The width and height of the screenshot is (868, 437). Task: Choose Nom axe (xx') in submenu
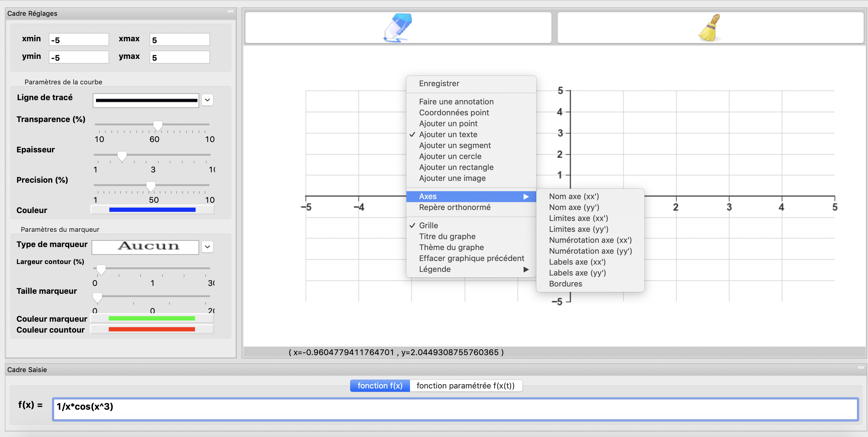pyautogui.click(x=590, y=196)
